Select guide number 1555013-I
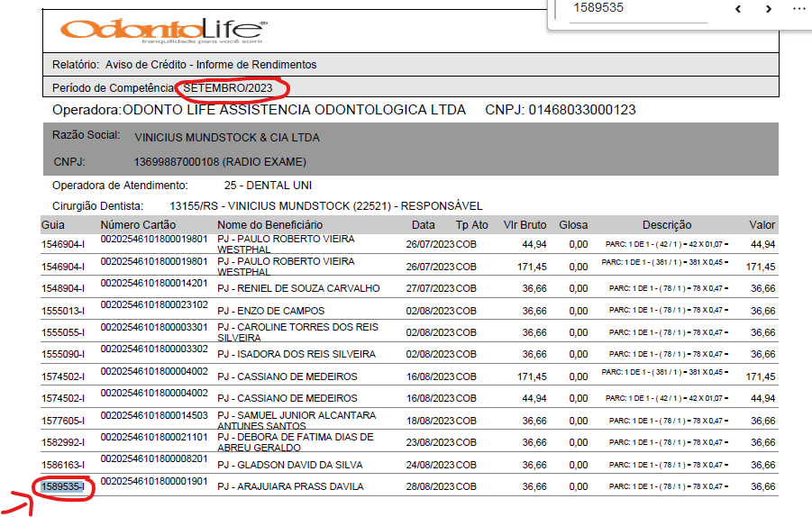Screen dimensions: 812x517 point(63,311)
